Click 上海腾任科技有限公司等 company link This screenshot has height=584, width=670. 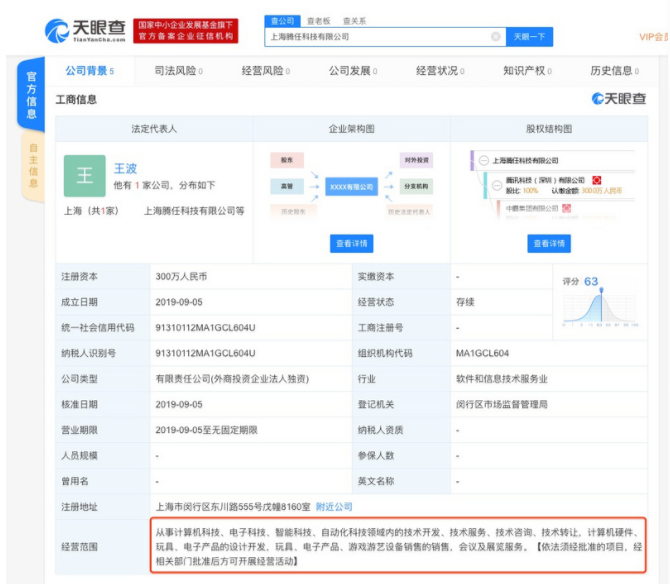(194, 211)
